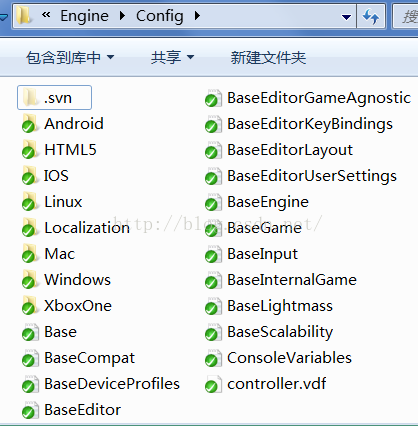Click the folder icon in address bar
This screenshot has width=418, height=427.
(24, 15)
